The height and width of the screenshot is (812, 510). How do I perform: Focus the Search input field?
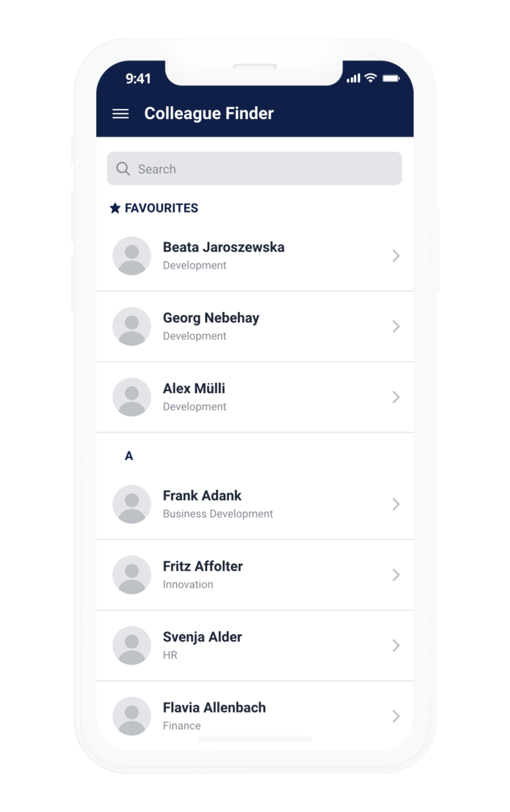(x=254, y=168)
